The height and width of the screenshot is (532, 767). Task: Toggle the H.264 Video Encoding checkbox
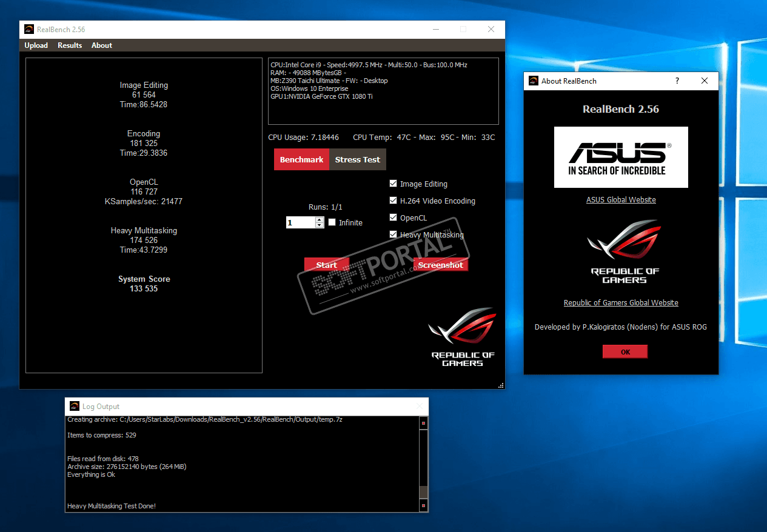coord(394,201)
